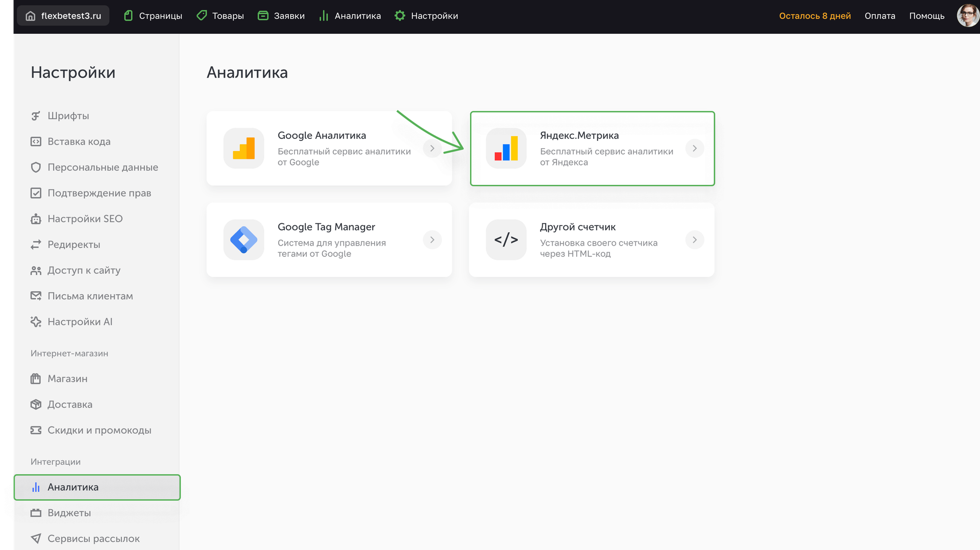Open Заявки in top navigation
This screenshot has width=980, height=550.
click(x=281, y=16)
